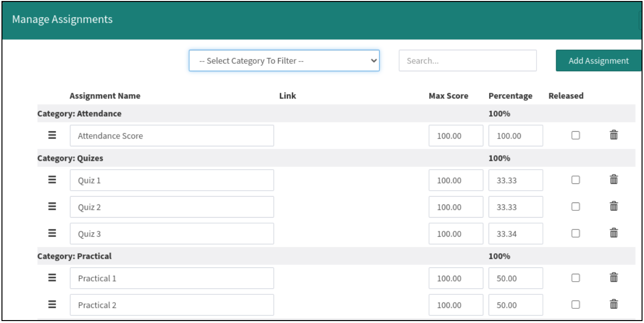The height and width of the screenshot is (323, 644).
Task: Click Practical 2 percentage field
Action: click(515, 305)
